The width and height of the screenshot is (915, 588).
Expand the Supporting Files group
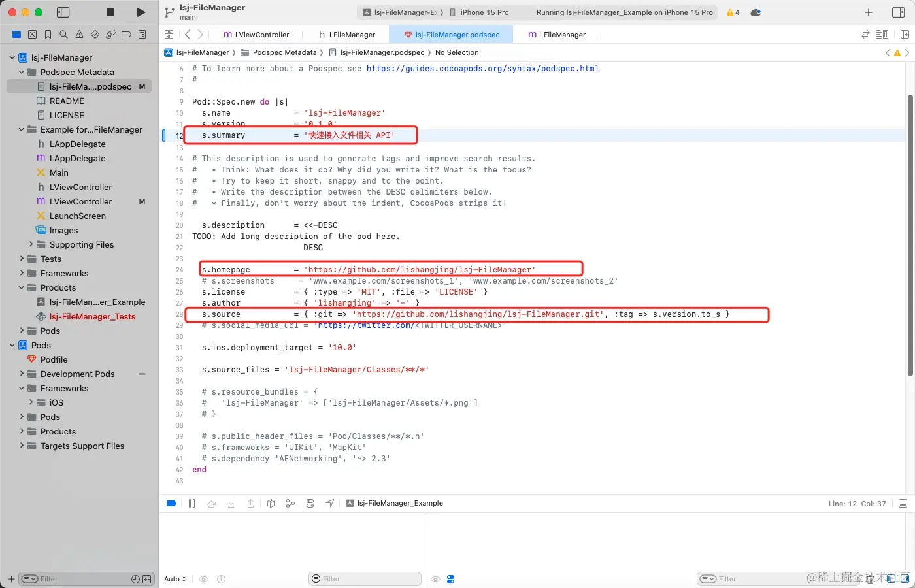click(31, 244)
